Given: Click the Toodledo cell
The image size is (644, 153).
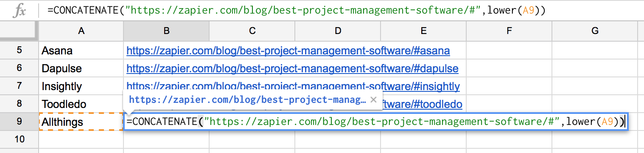Looking at the screenshot, I should [81, 104].
